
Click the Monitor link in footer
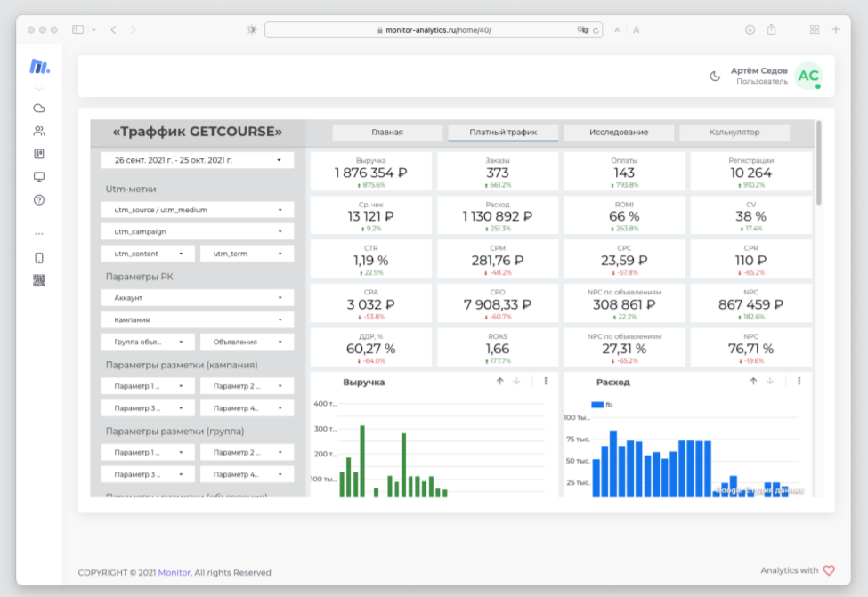[x=174, y=573]
